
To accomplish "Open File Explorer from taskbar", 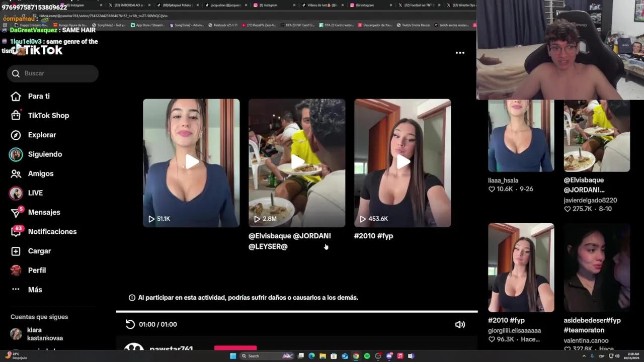I will (x=323, y=356).
